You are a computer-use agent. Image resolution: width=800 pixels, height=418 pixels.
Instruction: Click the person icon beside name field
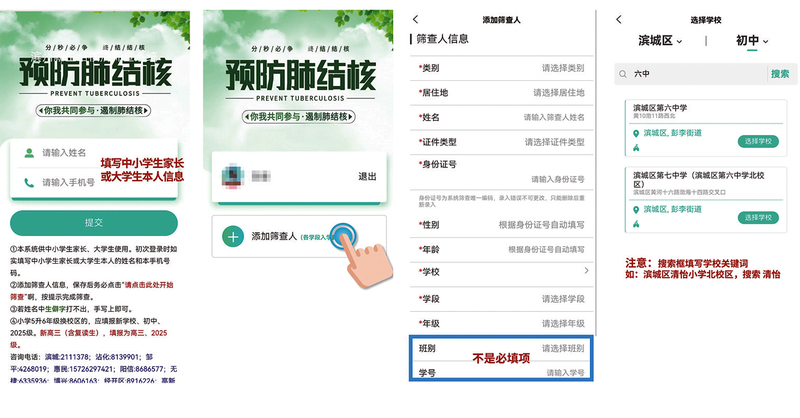[x=29, y=153]
